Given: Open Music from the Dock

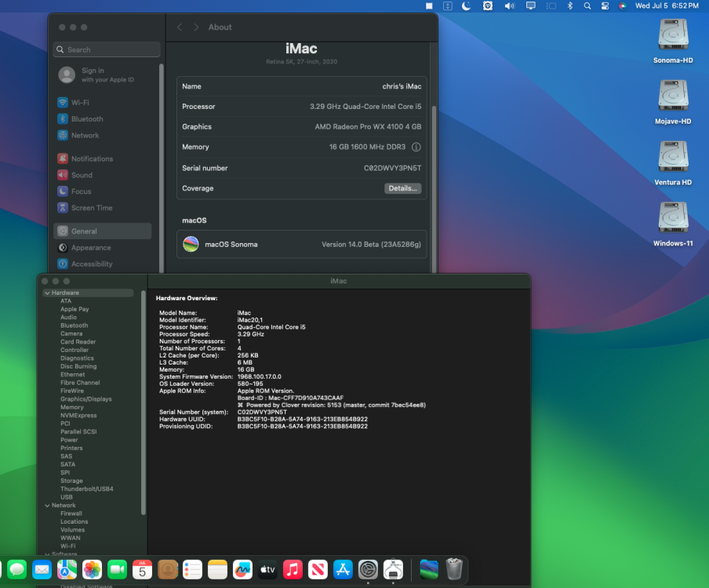Looking at the screenshot, I should point(293,569).
